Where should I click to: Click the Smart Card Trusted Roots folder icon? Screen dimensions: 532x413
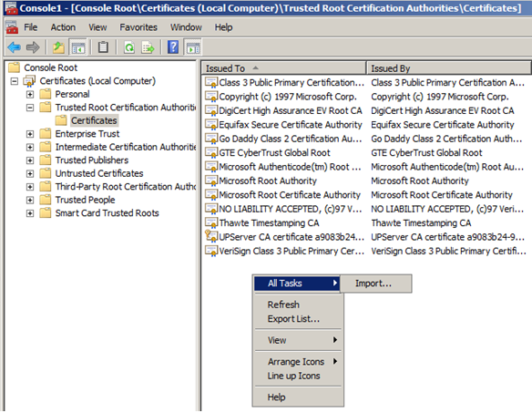tap(46, 213)
